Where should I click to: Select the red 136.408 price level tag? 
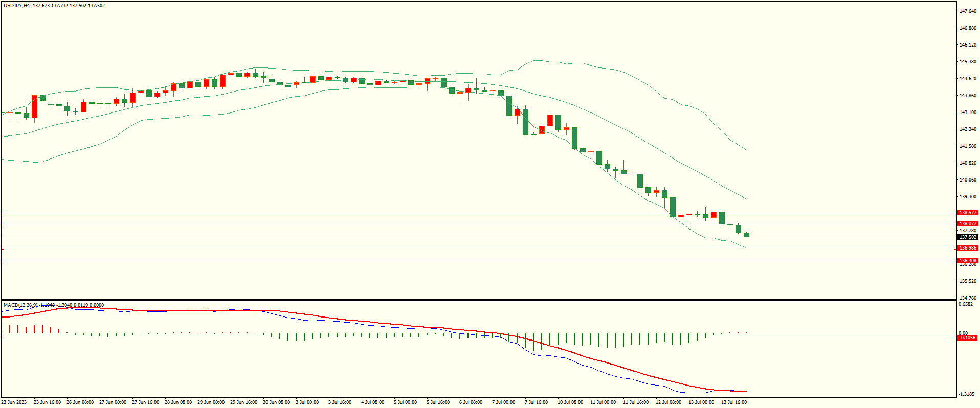(968, 261)
